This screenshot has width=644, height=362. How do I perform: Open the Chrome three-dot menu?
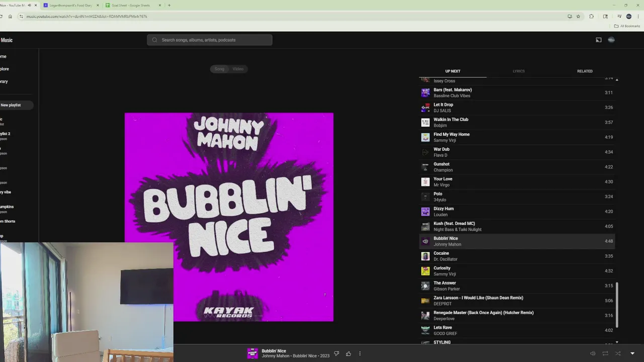[x=637, y=16]
